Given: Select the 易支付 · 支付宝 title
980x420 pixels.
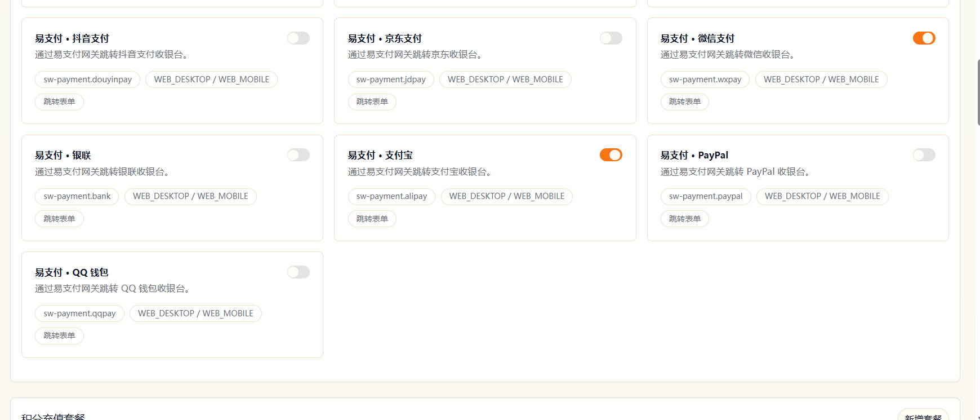Looking at the screenshot, I should 380,155.
